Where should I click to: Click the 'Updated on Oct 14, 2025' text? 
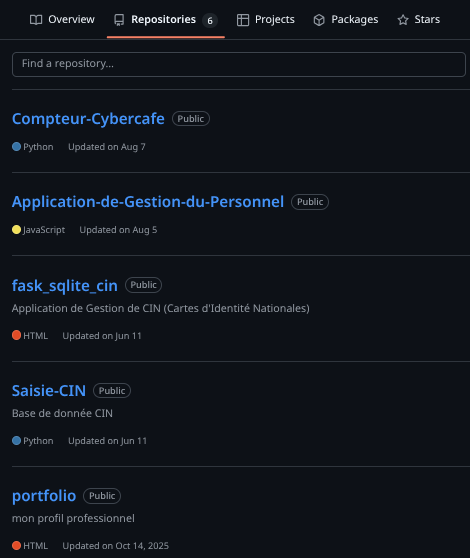click(x=116, y=546)
